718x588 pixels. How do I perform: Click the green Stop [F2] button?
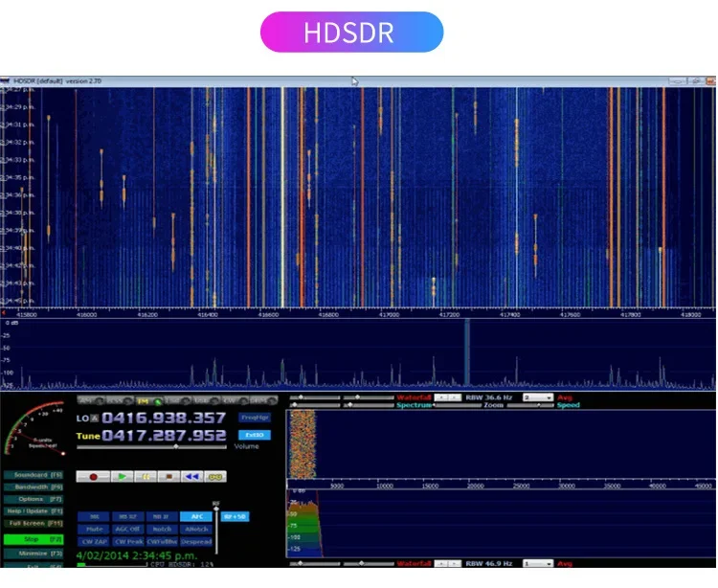point(34,539)
